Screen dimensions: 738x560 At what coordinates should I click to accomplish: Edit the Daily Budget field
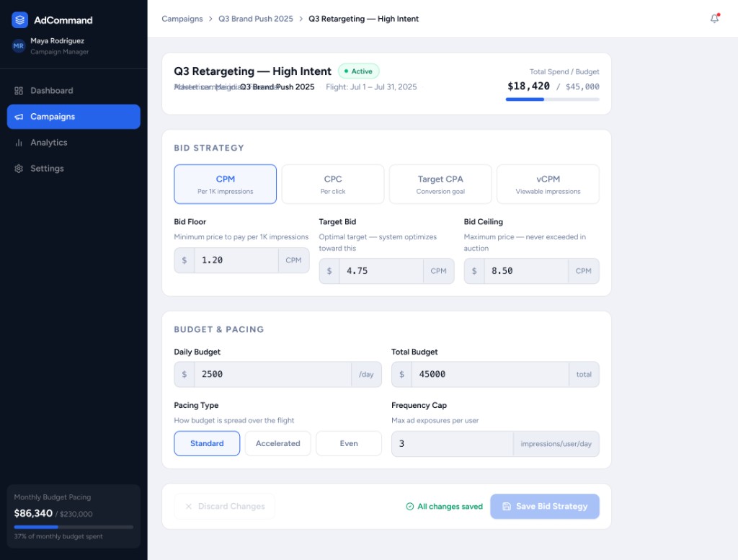[x=272, y=375]
